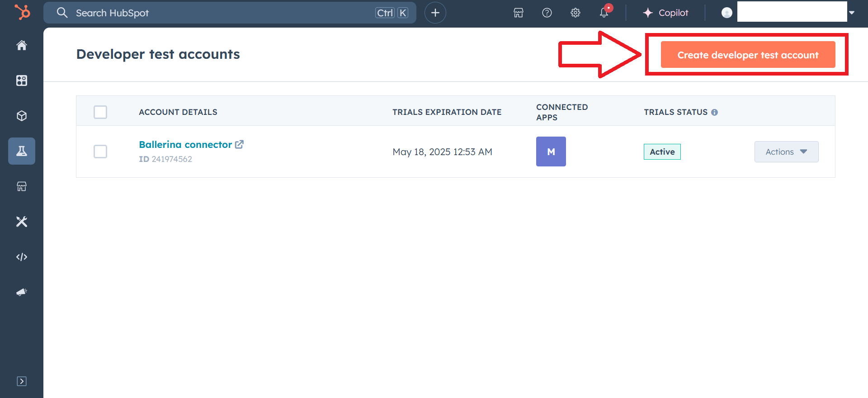Select the cube icon in sidebar

pos(22,116)
